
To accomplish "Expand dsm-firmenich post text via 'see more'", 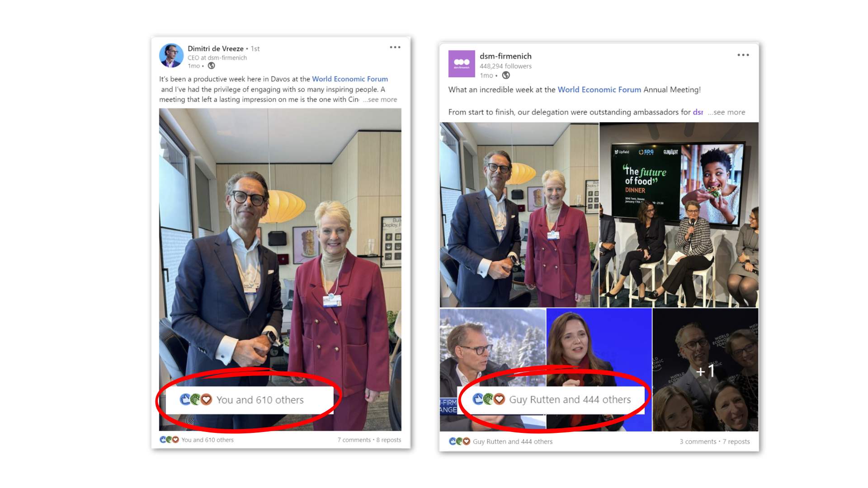I will pyautogui.click(x=726, y=112).
